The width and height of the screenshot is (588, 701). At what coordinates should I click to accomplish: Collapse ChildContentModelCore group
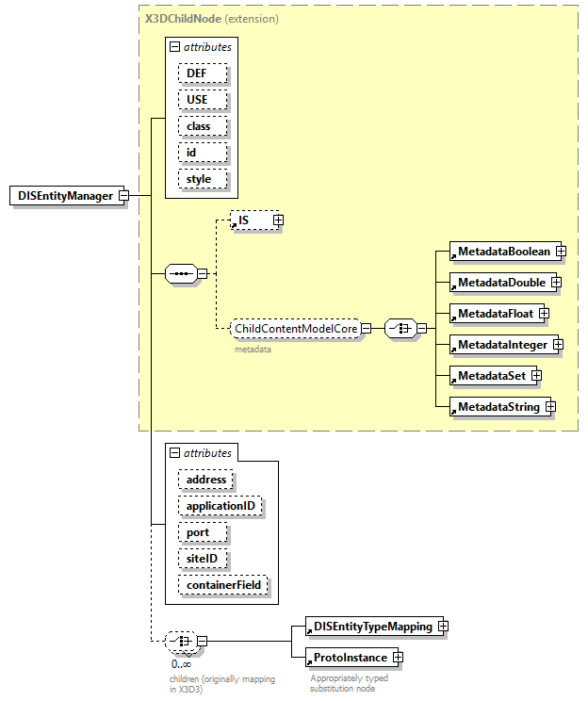[x=366, y=329]
